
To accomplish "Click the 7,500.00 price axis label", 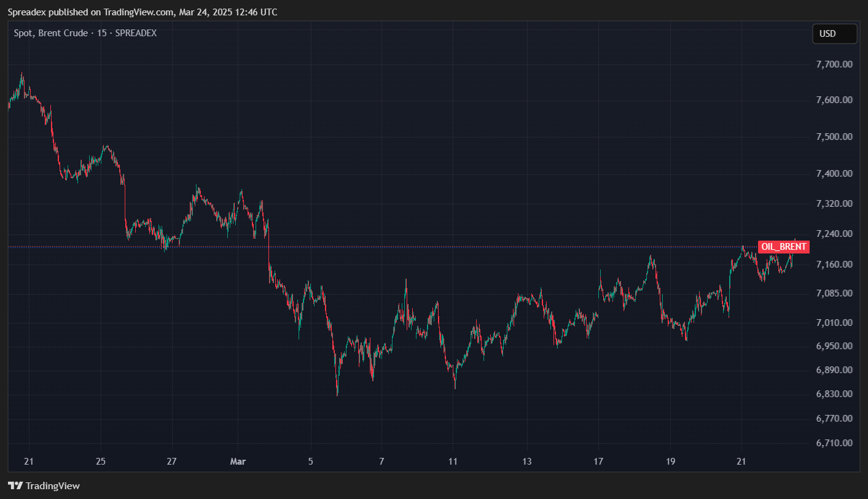I will (x=834, y=137).
